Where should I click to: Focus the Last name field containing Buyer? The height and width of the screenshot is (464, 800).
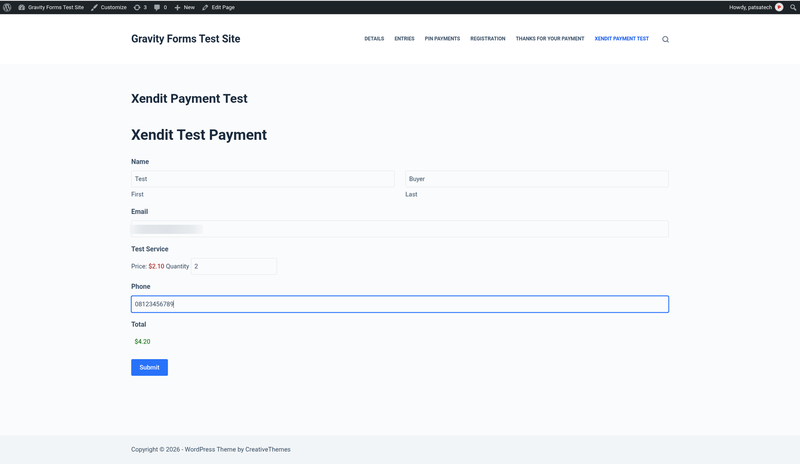537,179
